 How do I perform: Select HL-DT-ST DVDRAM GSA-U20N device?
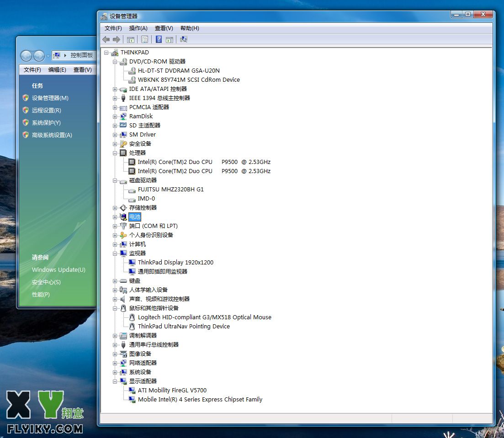[x=179, y=71]
